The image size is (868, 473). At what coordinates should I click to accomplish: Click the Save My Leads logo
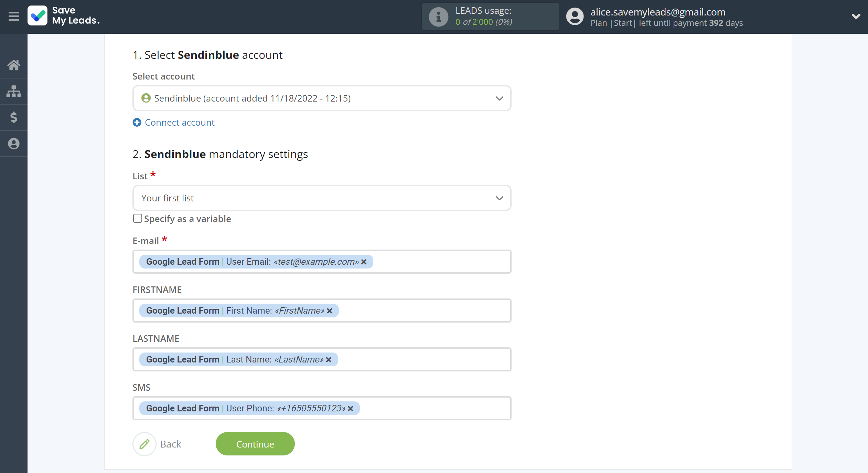[64, 16]
